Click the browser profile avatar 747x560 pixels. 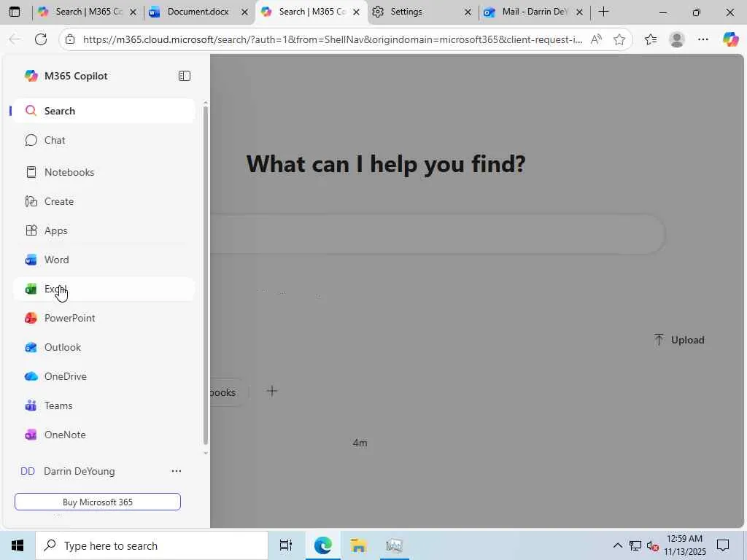(x=677, y=39)
